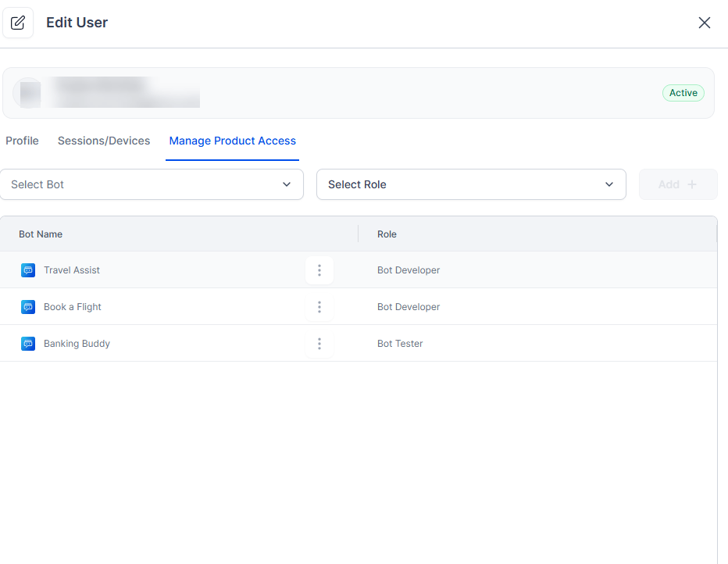This screenshot has height=564, width=728.
Task: Close the Edit User panel
Action: click(x=705, y=23)
